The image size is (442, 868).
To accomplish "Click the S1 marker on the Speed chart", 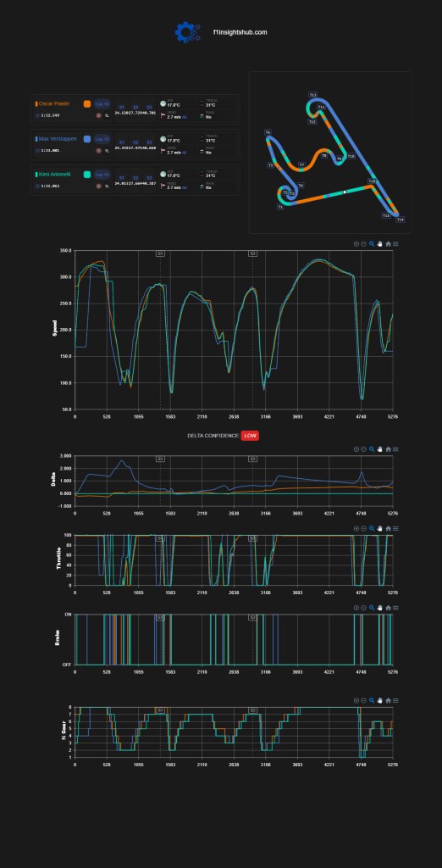I will (160, 253).
